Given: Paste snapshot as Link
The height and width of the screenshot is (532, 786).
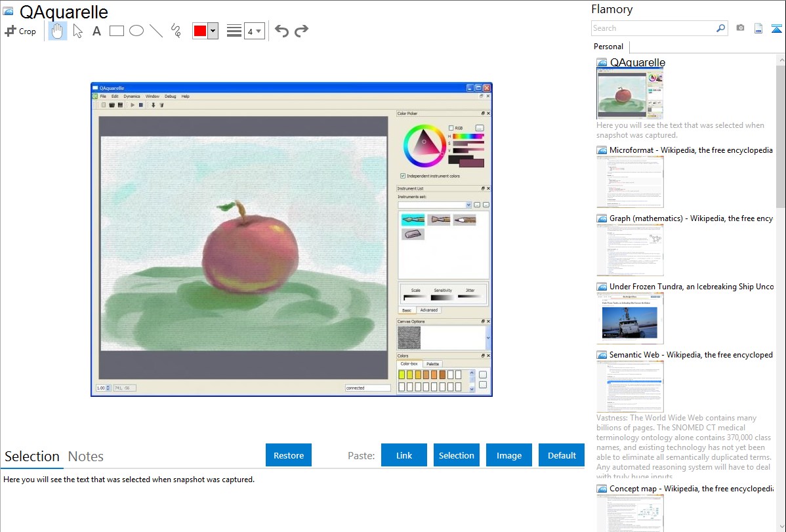Looking at the screenshot, I should 404,455.
